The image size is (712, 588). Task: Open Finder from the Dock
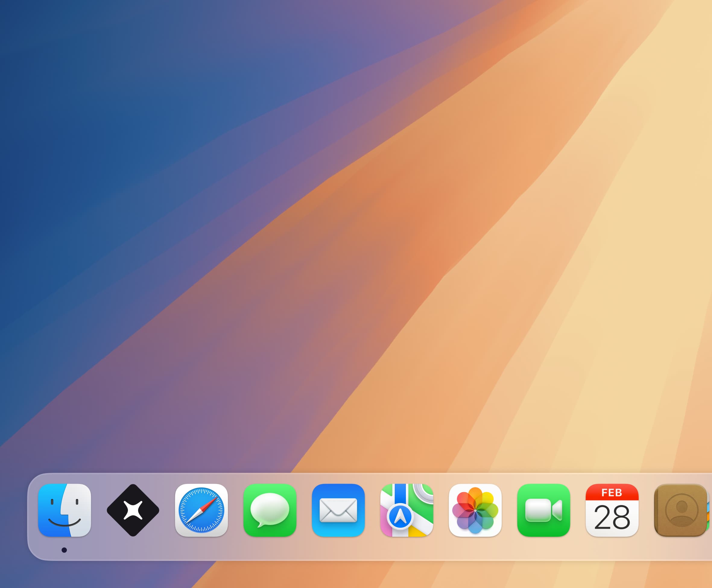tap(64, 510)
